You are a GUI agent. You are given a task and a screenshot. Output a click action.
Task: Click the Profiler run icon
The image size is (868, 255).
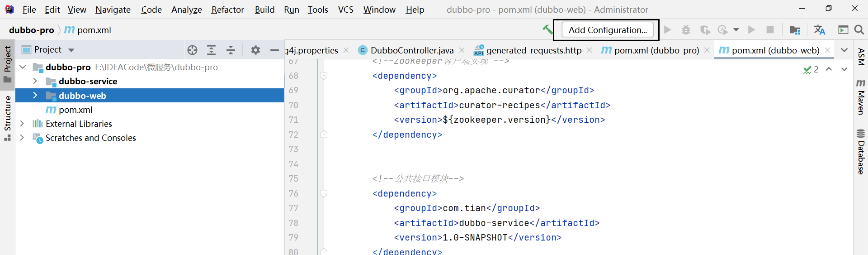tap(723, 30)
